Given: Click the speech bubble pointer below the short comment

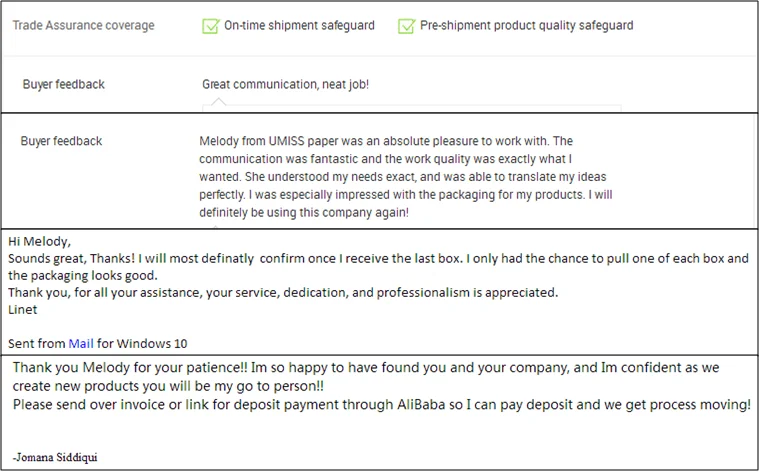Looking at the screenshot, I should click(x=221, y=101).
